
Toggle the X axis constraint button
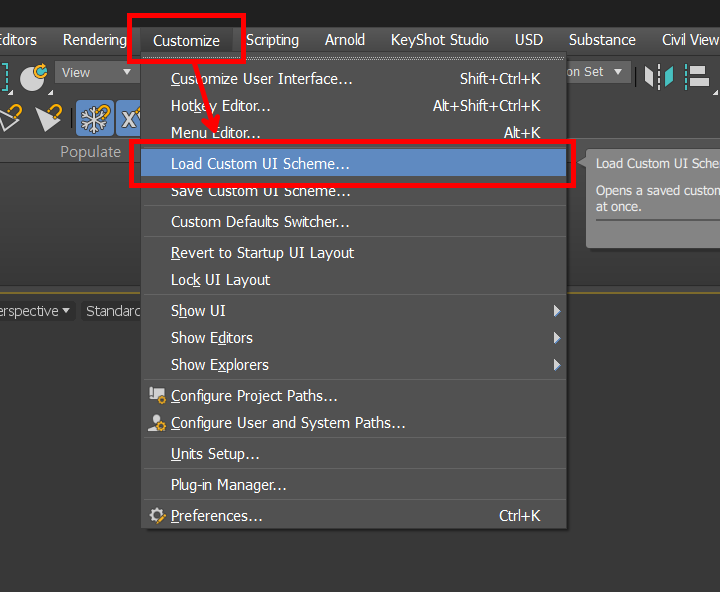click(128, 118)
